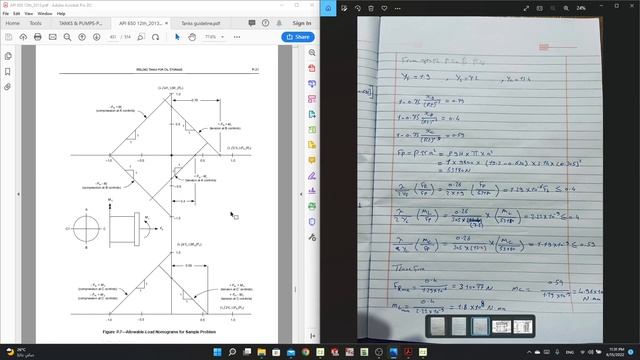Open Acrobat Help menu

point(61,13)
